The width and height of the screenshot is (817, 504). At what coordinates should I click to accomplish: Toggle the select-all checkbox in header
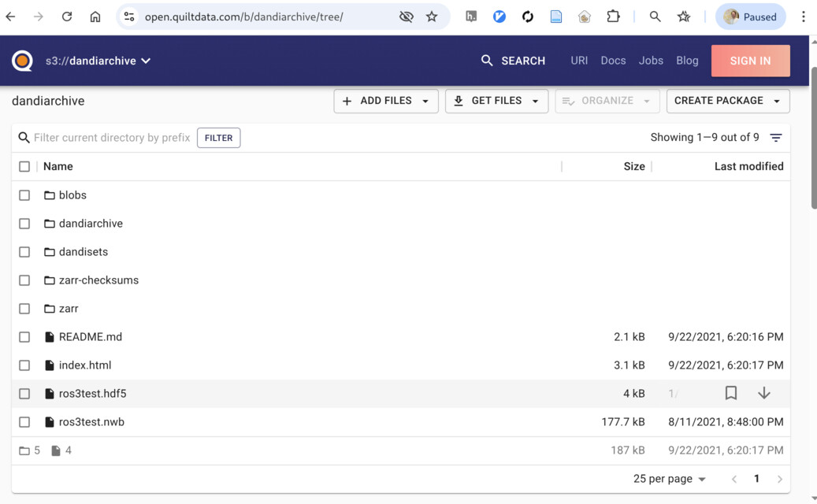click(x=24, y=167)
